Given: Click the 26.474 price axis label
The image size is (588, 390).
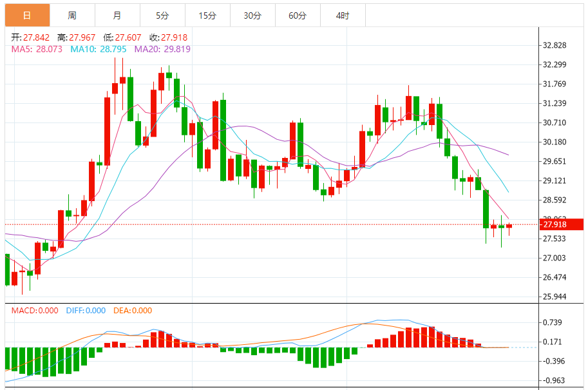Looking at the screenshot, I should coord(555,277).
